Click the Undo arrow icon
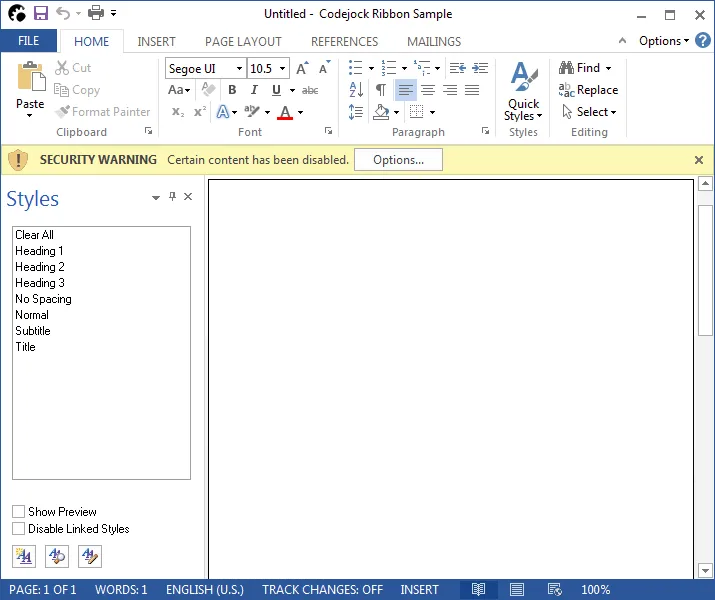This screenshot has width=715, height=600. click(x=63, y=13)
